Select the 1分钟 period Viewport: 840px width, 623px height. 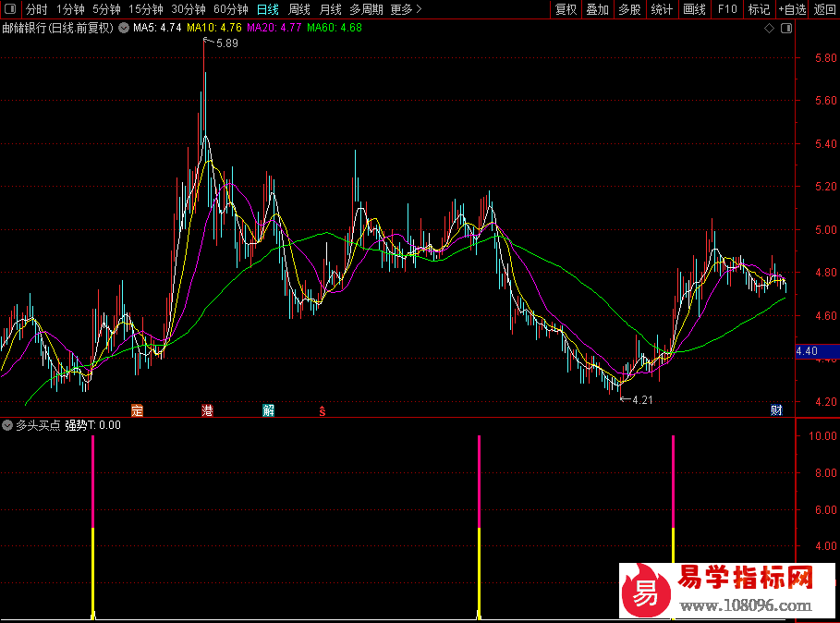click(x=70, y=9)
